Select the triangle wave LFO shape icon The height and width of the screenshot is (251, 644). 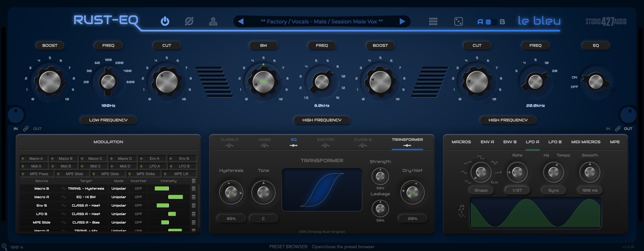pyautogui.click(x=464, y=172)
